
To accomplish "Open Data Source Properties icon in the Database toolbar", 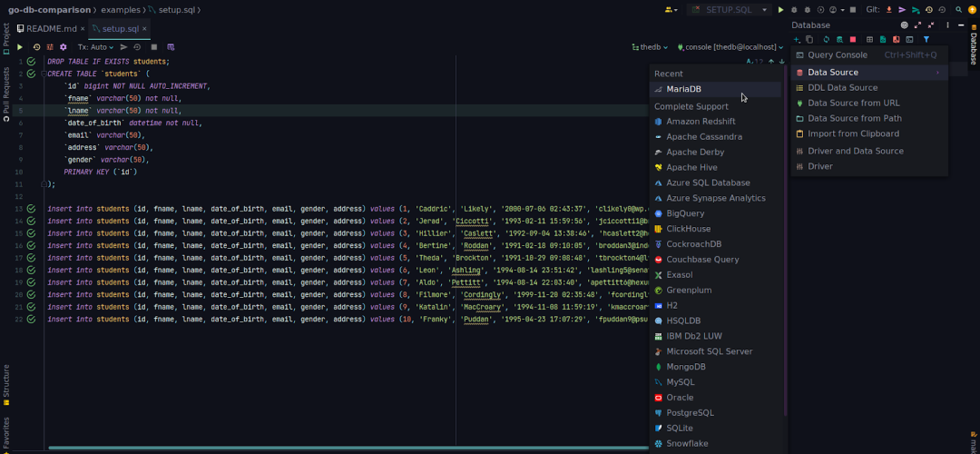I will click(839, 39).
